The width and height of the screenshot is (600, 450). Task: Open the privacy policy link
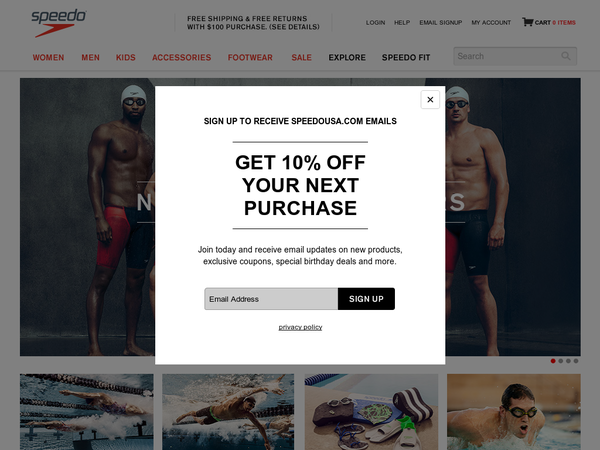click(x=300, y=327)
